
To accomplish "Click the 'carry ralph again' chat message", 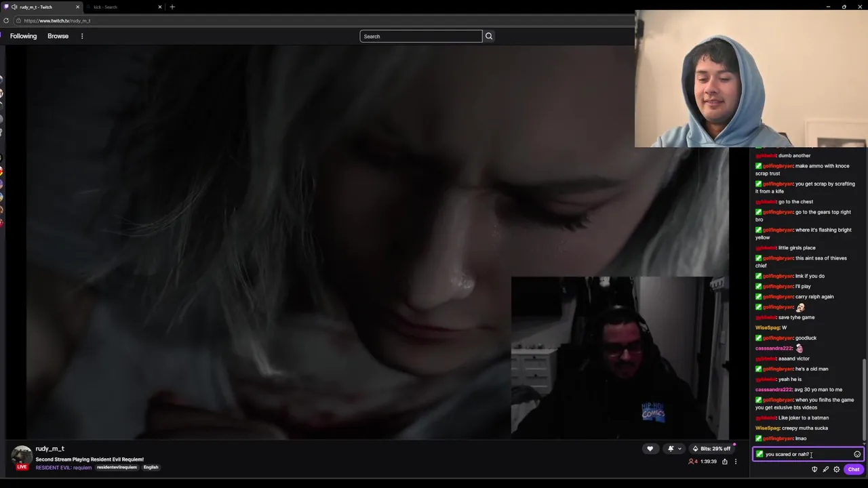I will [x=814, y=296].
